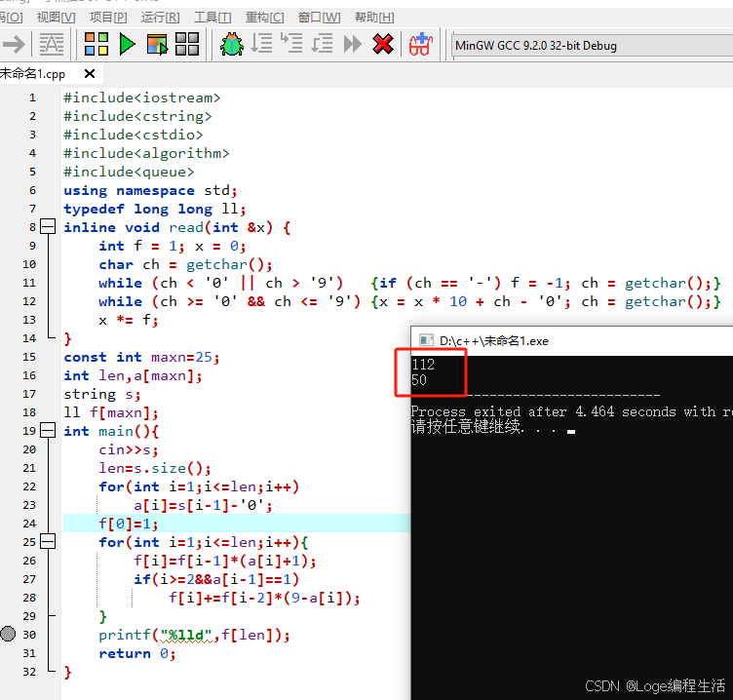This screenshot has width=733, height=700.
Task: Close the 未命名1.cpp tab
Action: tap(90, 73)
